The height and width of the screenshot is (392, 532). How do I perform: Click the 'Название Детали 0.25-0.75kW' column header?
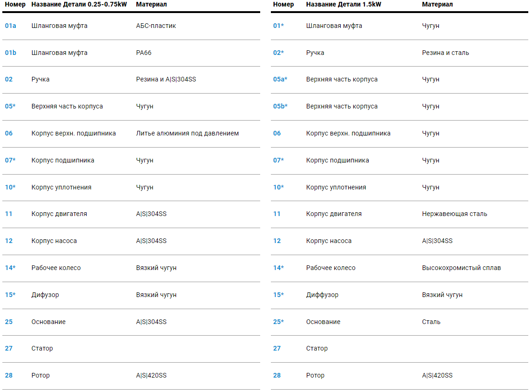(x=79, y=4)
